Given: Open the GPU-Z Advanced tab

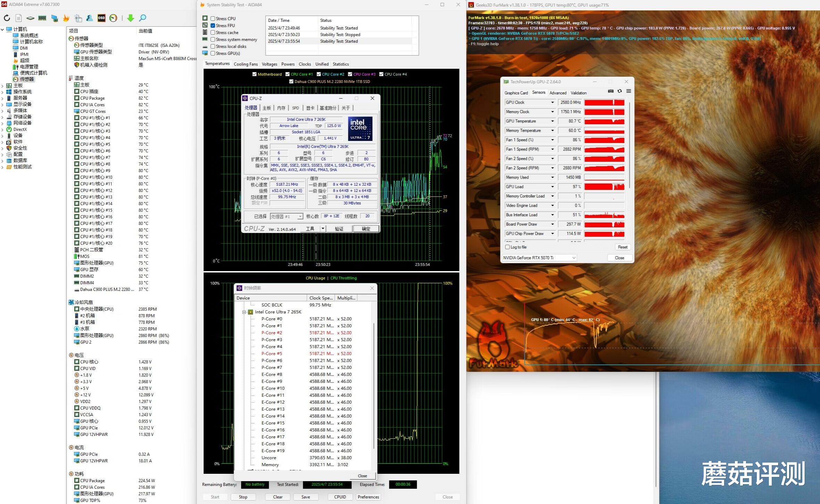Looking at the screenshot, I should click(558, 93).
